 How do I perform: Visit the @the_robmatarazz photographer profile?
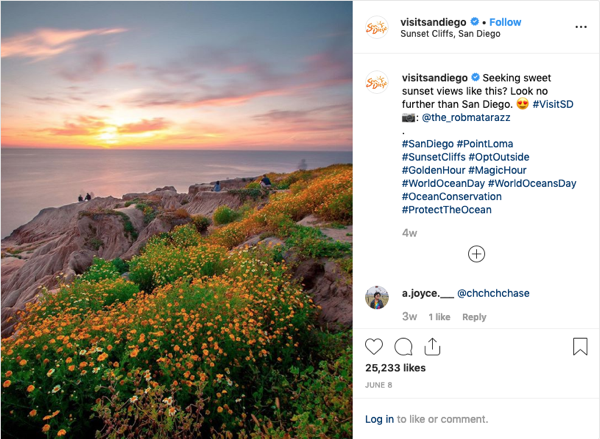(466, 118)
